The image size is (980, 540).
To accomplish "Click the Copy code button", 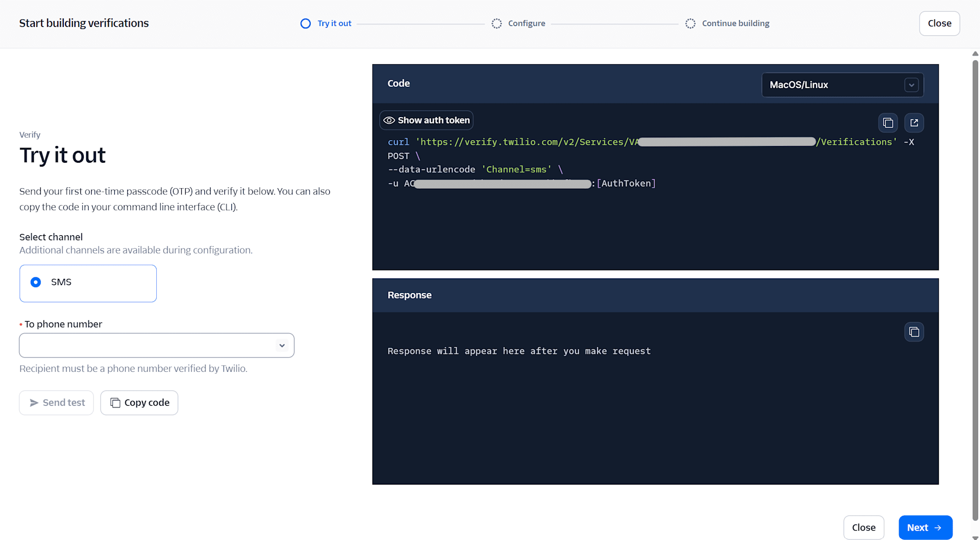I will tap(139, 403).
